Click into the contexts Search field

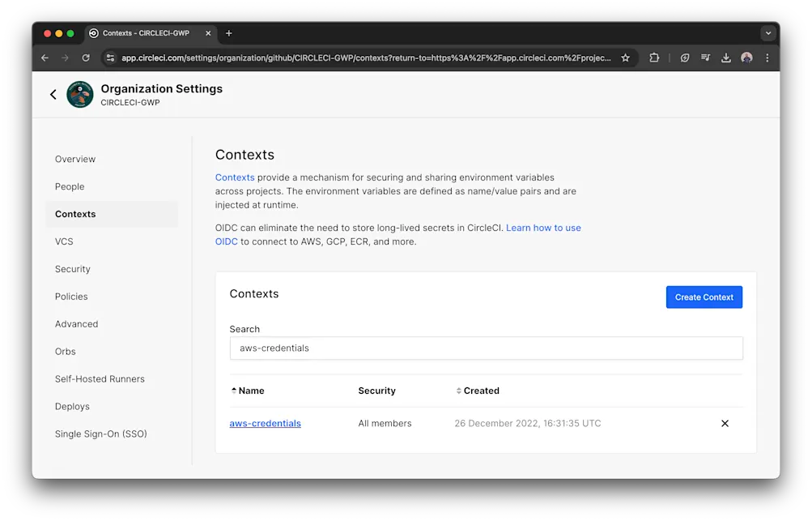[486, 348]
